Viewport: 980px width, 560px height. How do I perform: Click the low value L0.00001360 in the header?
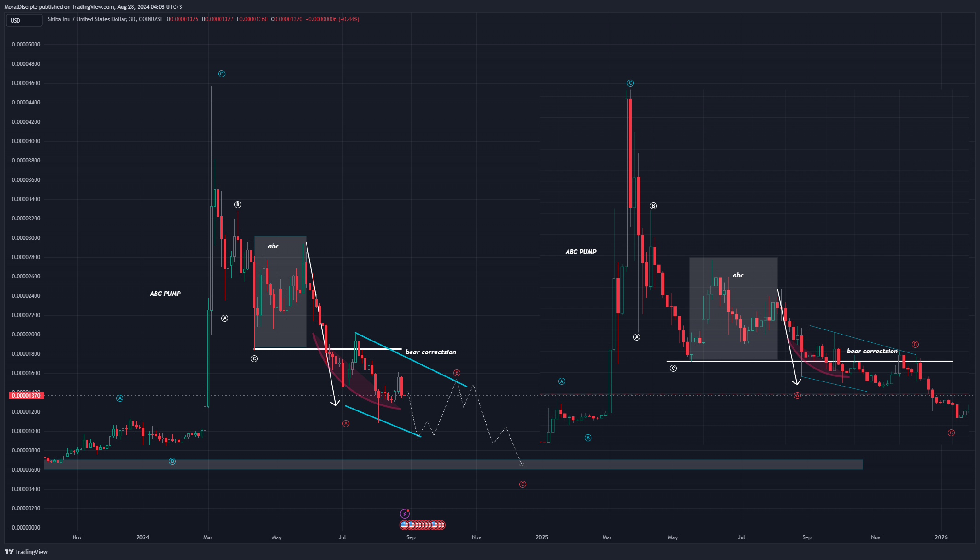tap(252, 19)
